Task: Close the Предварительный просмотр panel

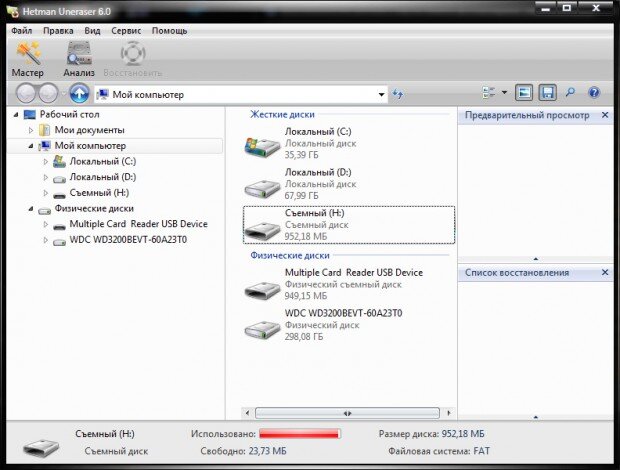Action: click(x=605, y=115)
